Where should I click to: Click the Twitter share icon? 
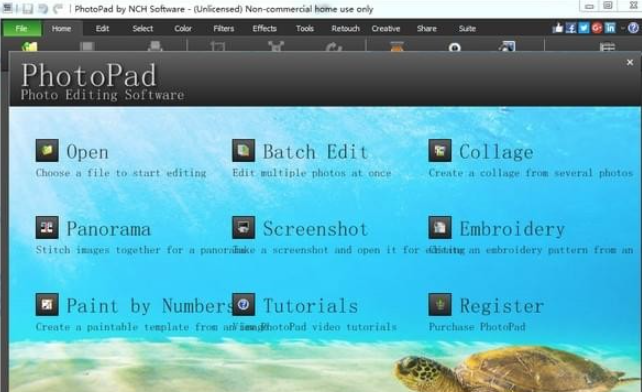(x=584, y=28)
